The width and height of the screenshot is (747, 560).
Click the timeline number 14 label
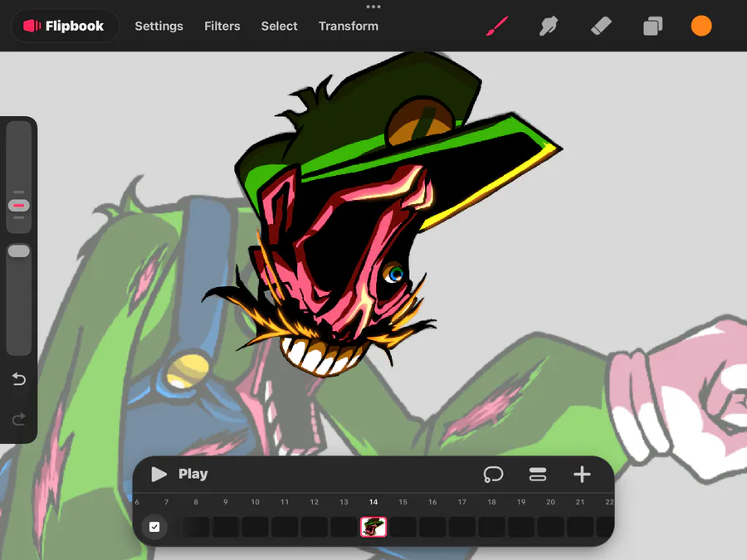373,502
